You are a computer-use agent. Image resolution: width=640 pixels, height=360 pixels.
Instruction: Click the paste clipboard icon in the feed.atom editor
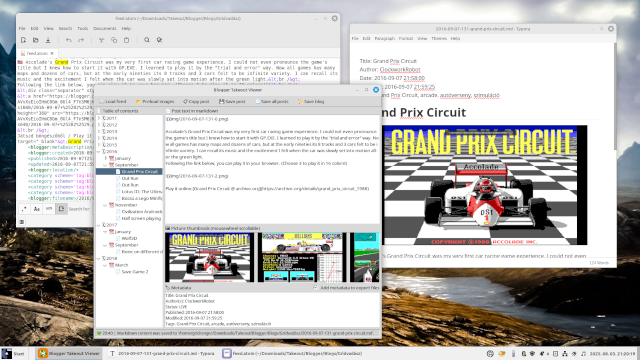127,40
